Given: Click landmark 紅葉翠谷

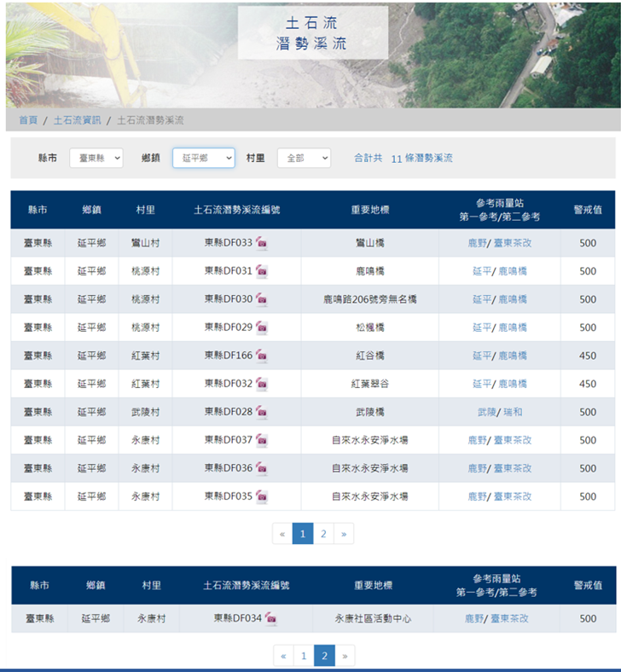Looking at the screenshot, I should point(370,384).
